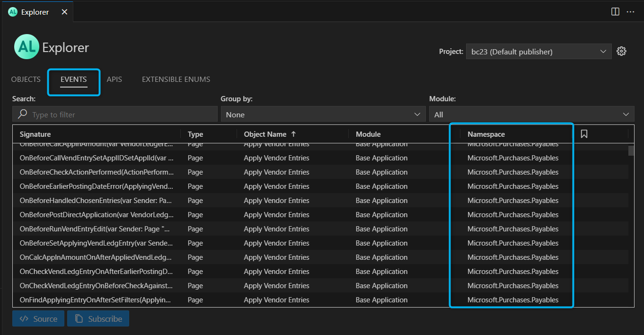This screenshot has width=644, height=335.
Task: Select the OnBeforeHandledChosenEntries event row
Action: point(320,200)
